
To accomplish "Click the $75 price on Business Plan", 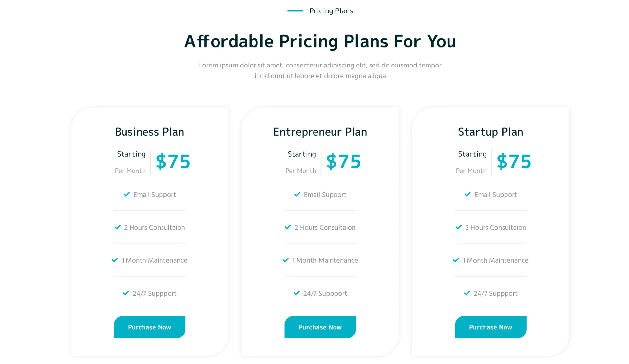I will [173, 162].
